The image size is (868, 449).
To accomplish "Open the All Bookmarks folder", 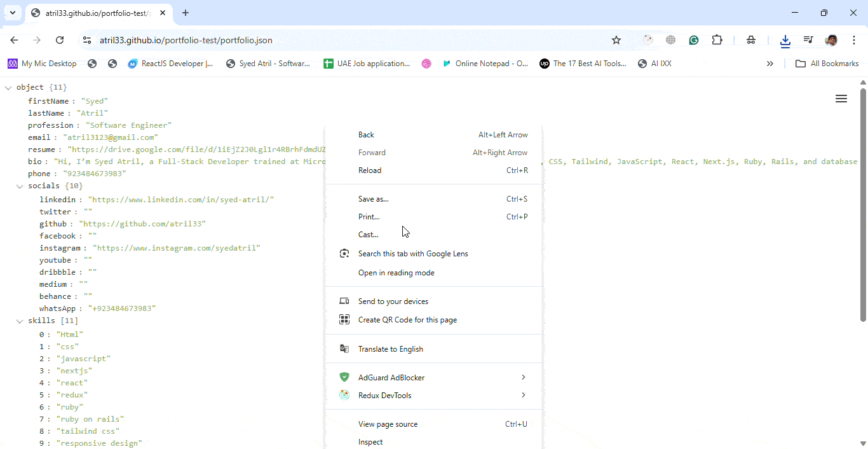I will click(x=827, y=64).
